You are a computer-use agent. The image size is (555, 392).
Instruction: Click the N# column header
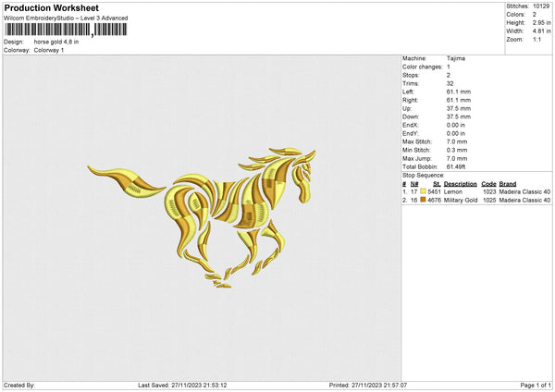(x=414, y=184)
